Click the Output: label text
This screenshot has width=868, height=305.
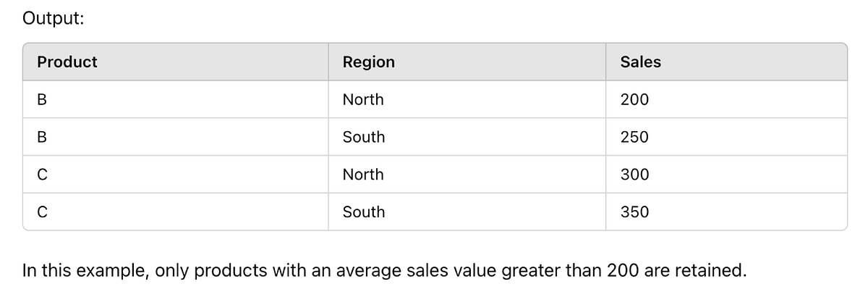pos(53,18)
